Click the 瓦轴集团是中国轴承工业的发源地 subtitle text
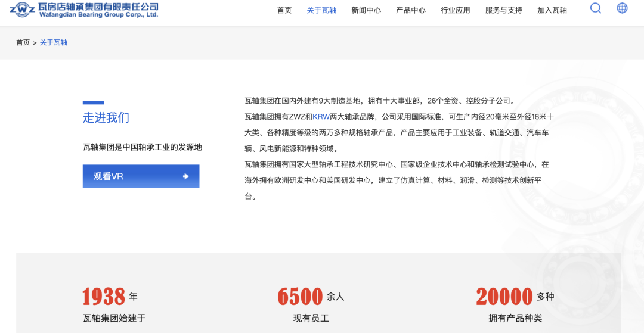Screen dimensions: 644x333 [142, 147]
